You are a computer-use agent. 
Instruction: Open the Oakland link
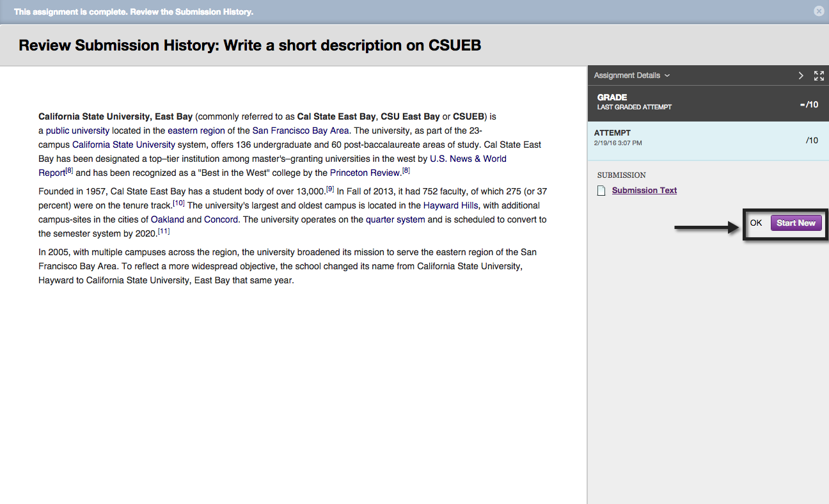[168, 219]
